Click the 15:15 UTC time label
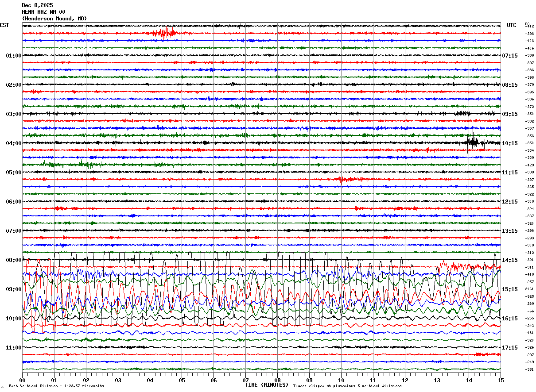 pyautogui.click(x=510, y=289)
